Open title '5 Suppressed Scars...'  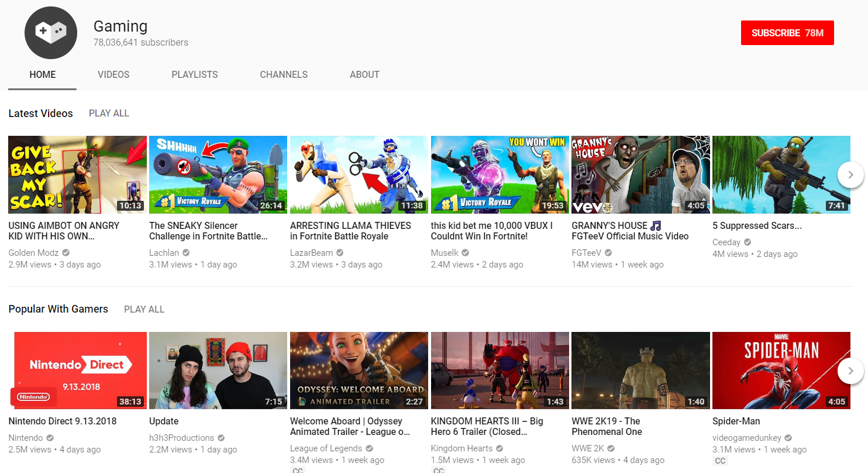[x=757, y=225]
